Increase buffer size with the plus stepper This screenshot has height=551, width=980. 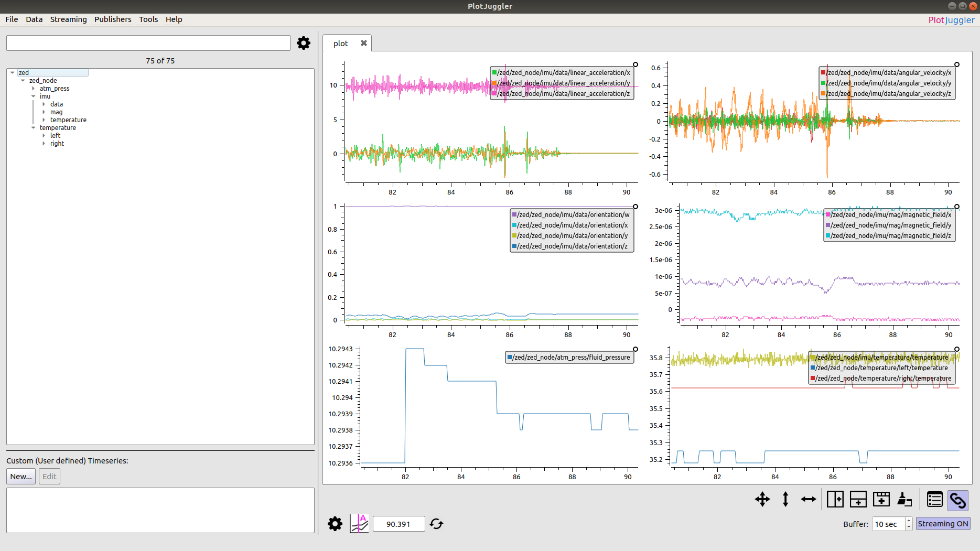[909, 521]
